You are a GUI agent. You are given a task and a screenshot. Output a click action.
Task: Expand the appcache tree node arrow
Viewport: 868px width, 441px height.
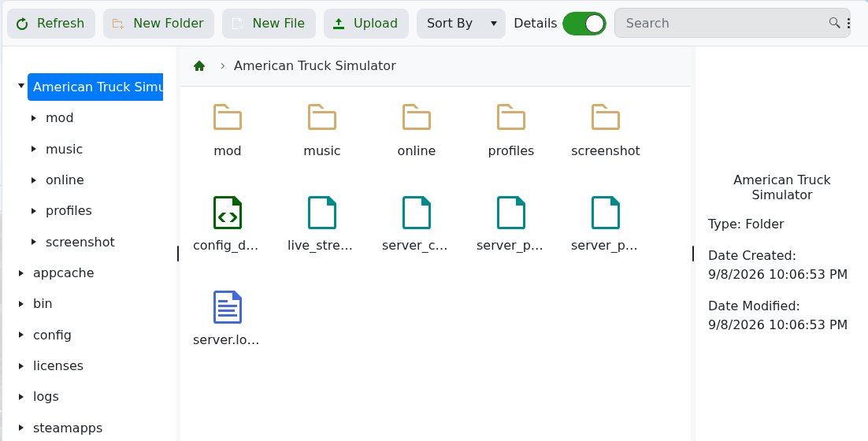[21, 272]
